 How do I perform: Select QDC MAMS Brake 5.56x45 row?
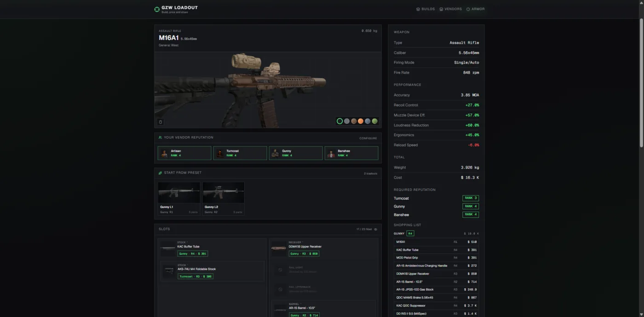[436, 298]
